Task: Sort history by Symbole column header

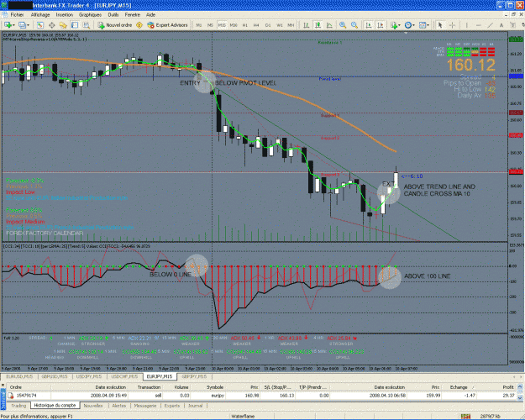Action: 209,387
